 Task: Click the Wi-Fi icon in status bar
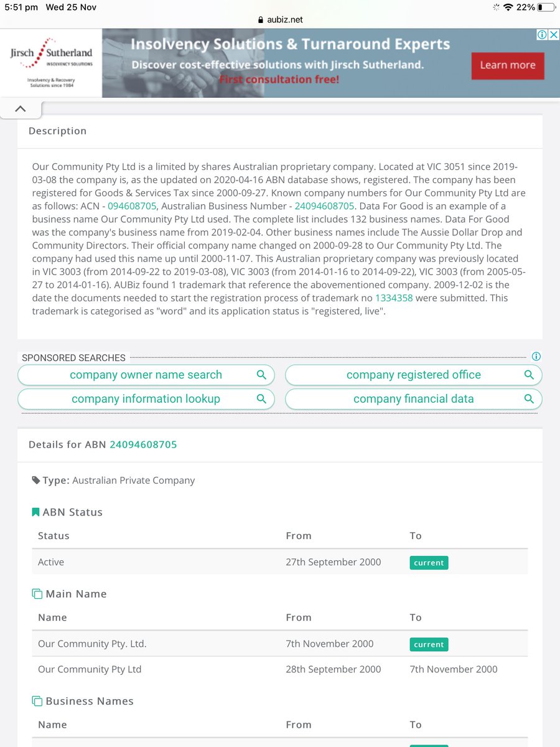coord(508,7)
